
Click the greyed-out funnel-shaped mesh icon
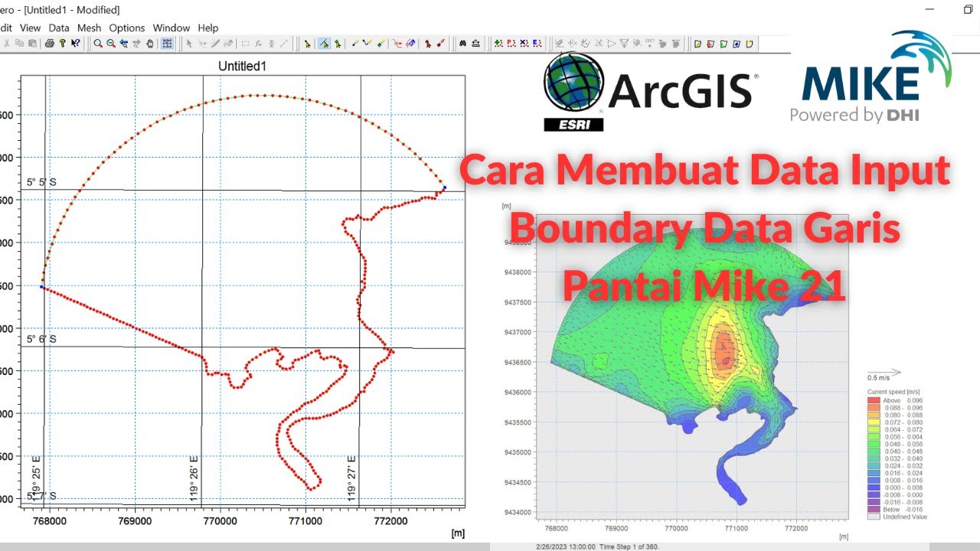[x=624, y=44]
